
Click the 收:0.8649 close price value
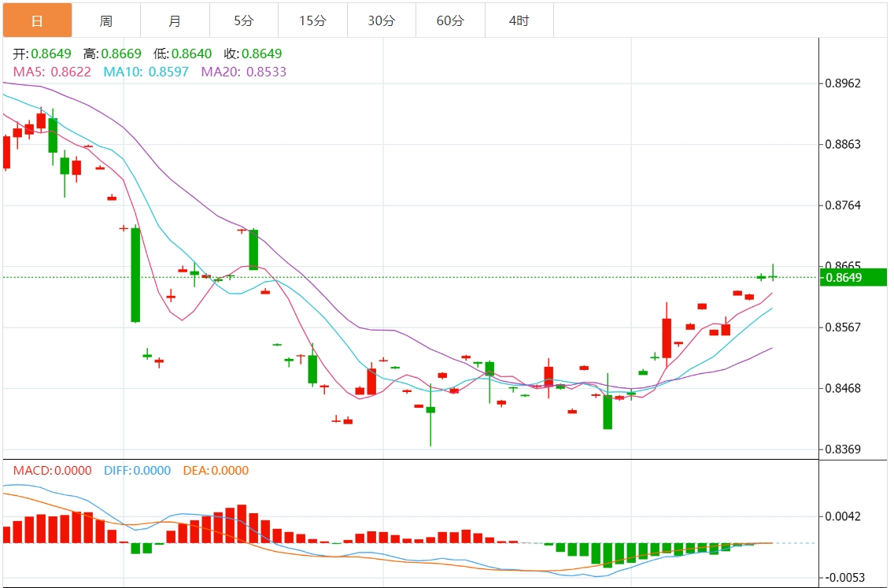point(253,54)
